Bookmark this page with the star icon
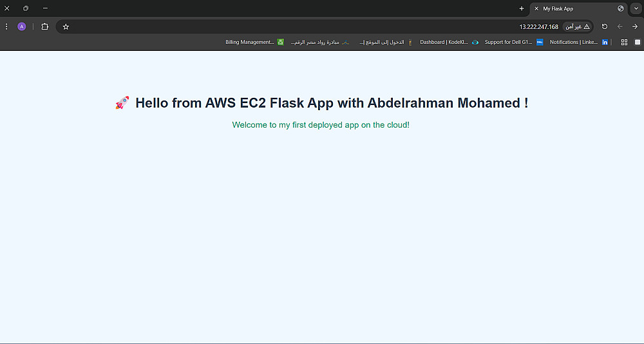 66,26
